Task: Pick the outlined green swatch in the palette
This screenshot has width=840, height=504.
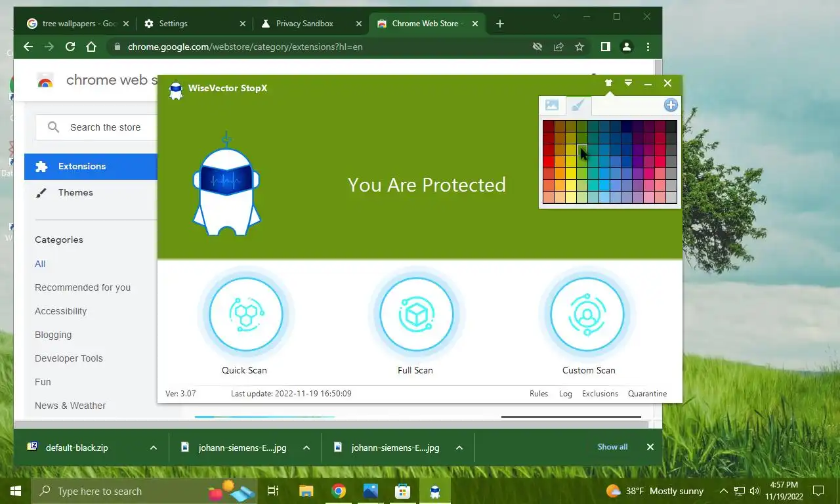Action: coord(582,150)
